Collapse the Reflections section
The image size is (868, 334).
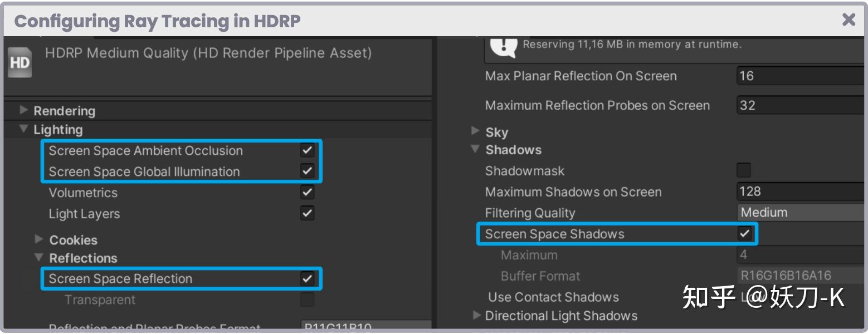click(x=40, y=258)
